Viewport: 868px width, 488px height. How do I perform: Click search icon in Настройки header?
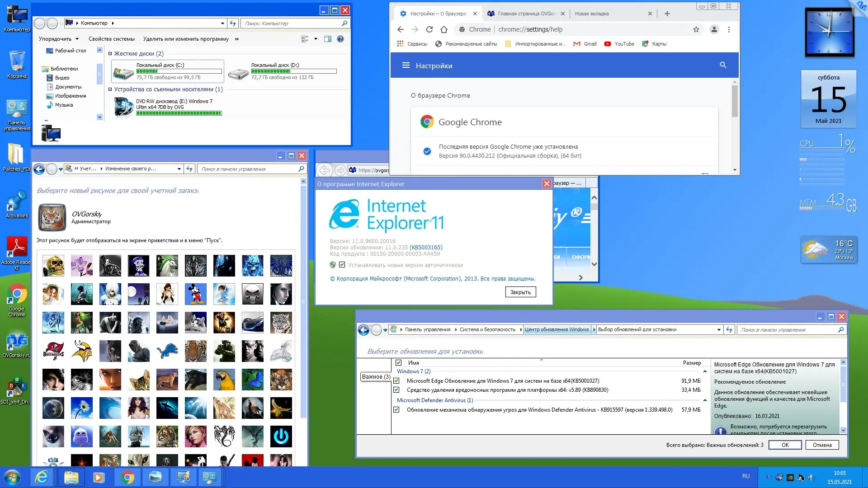(x=723, y=65)
